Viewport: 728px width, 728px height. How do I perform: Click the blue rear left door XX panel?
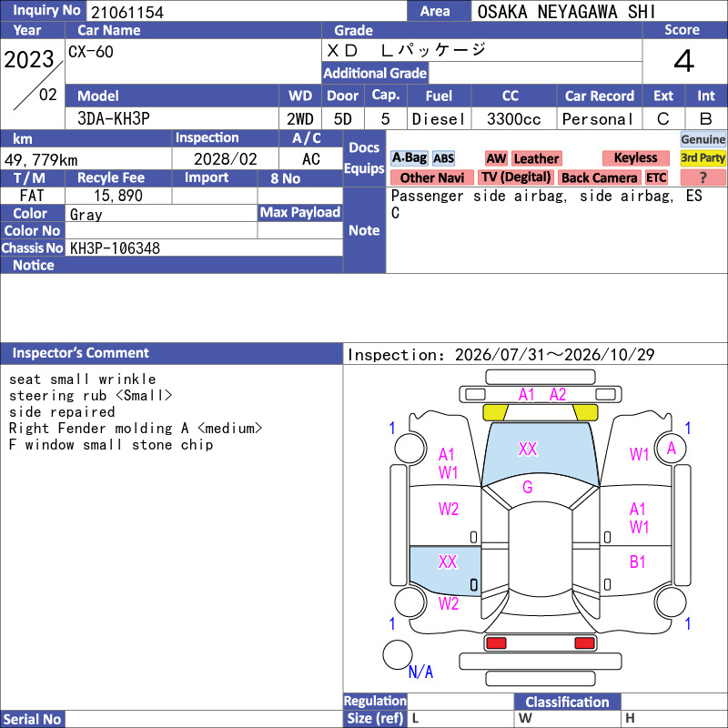445,571
